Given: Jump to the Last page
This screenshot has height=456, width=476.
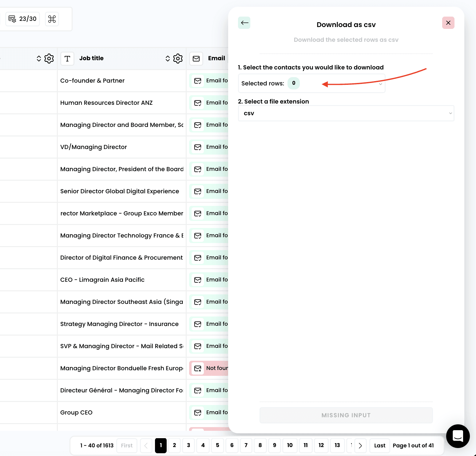Looking at the screenshot, I should (x=380, y=446).
